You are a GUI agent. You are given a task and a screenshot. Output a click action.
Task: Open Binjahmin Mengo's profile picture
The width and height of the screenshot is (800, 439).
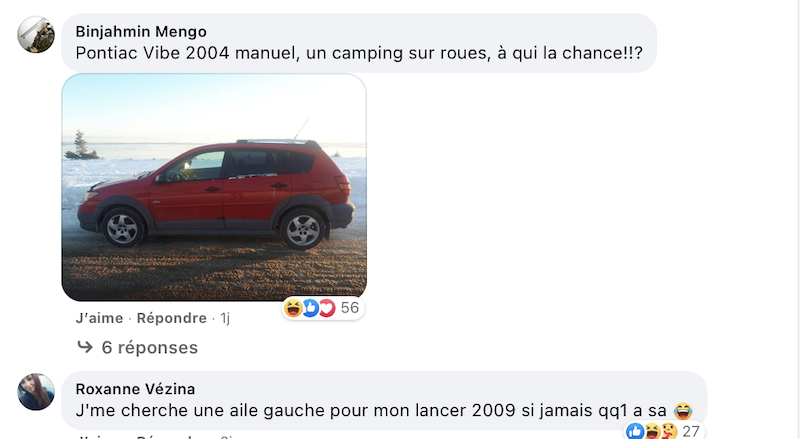coord(36,35)
